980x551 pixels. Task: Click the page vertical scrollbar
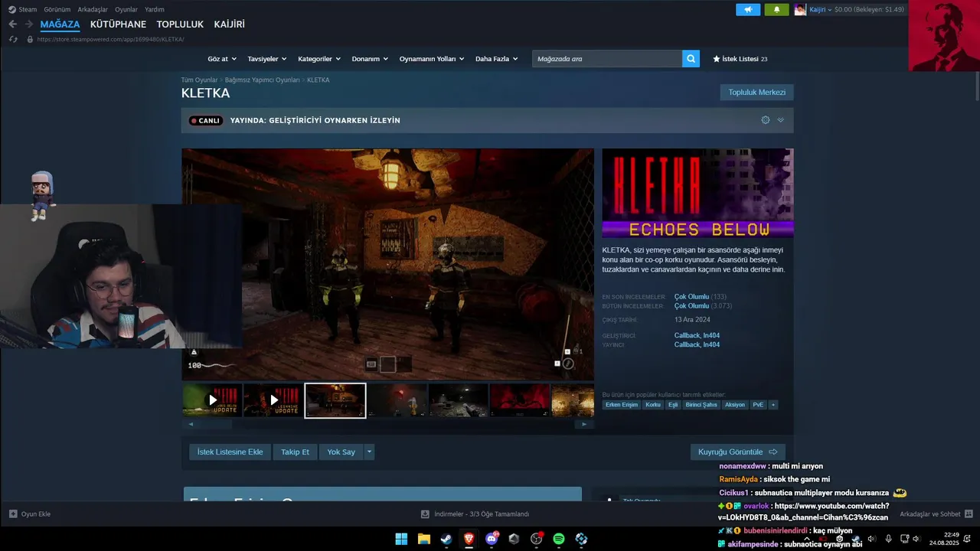click(978, 86)
